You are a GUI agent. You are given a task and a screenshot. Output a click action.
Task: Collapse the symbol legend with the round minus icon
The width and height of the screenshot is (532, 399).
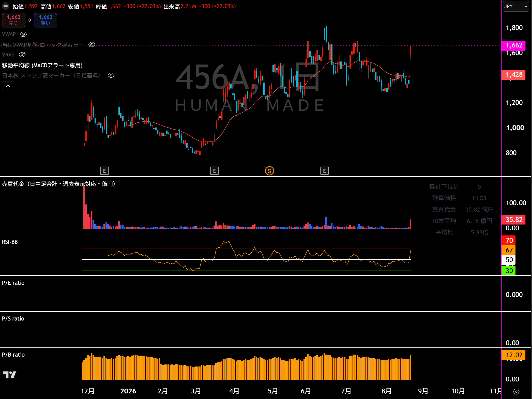pyautogui.click(x=6, y=6)
